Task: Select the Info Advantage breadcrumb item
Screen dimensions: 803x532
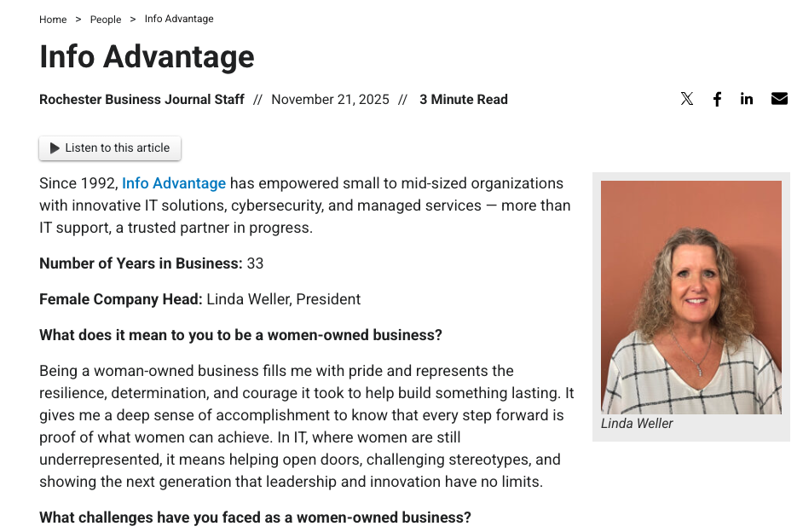Action: pyautogui.click(x=179, y=19)
